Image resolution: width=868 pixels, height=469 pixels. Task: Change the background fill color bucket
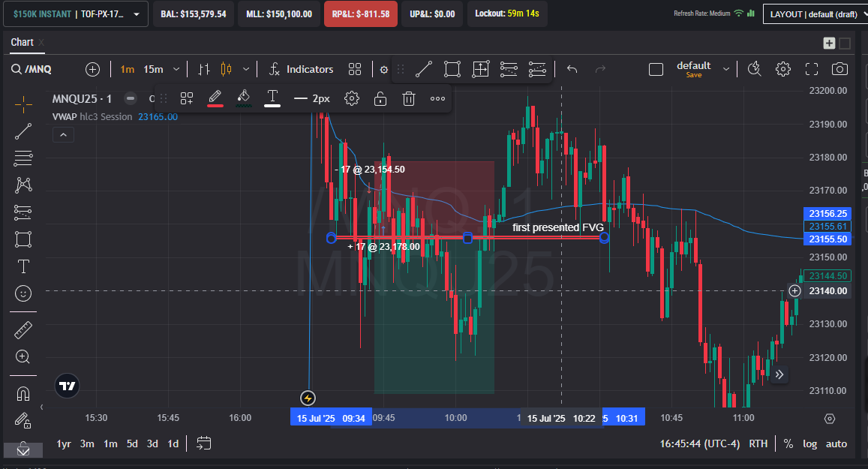[x=244, y=98]
